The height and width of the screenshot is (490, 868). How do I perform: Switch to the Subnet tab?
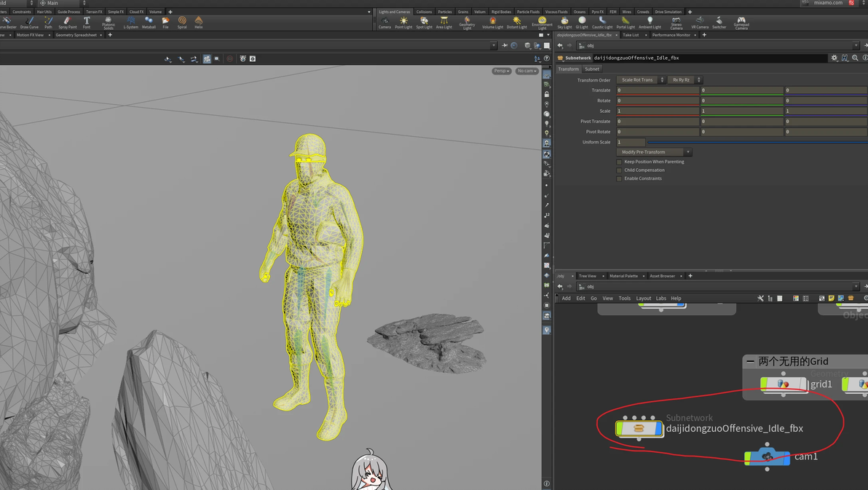592,69
